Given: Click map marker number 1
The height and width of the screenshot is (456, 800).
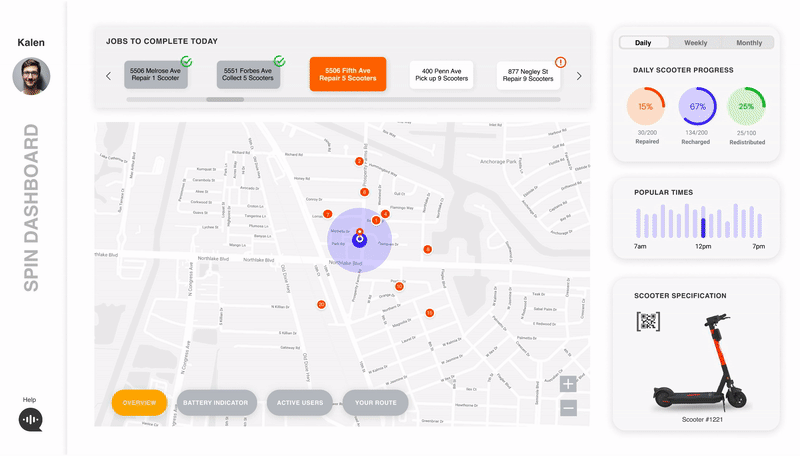Looking at the screenshot, I should (x=376, y=220).
